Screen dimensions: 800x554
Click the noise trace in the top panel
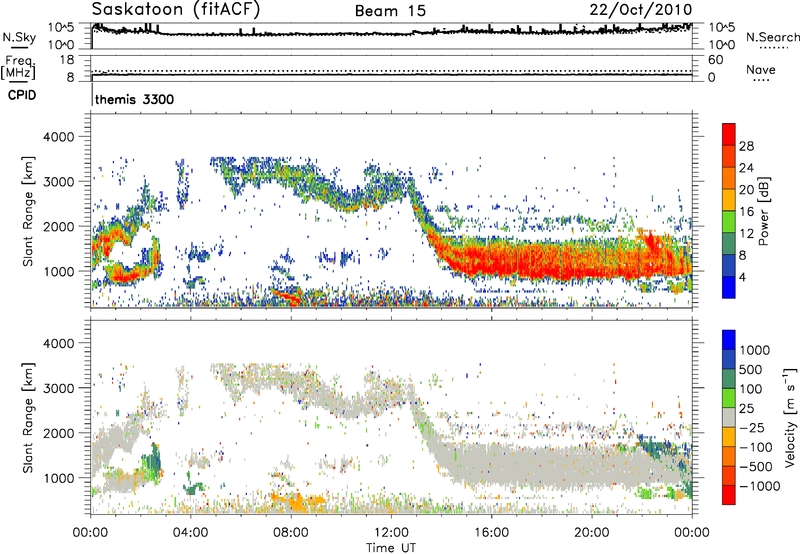[392, 34]
